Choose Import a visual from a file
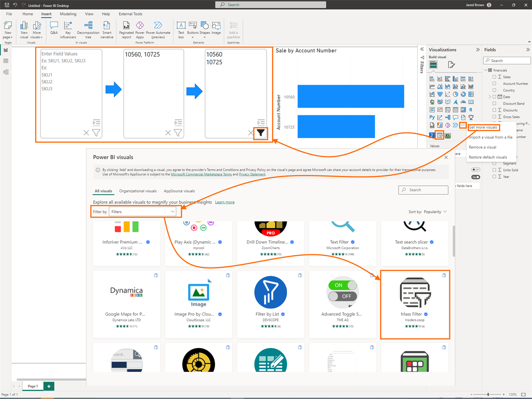532x399 pixels. click(490, 137)
